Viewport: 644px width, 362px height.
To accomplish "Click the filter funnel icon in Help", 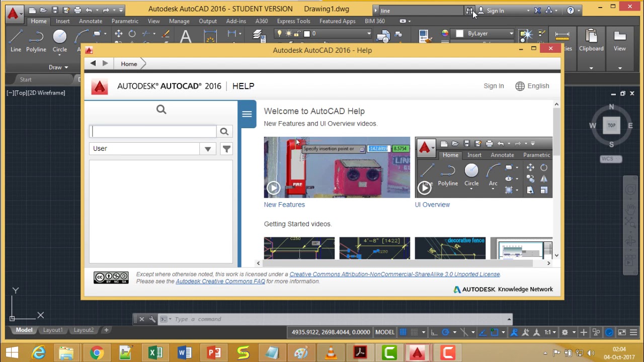I will coord(226,149).
